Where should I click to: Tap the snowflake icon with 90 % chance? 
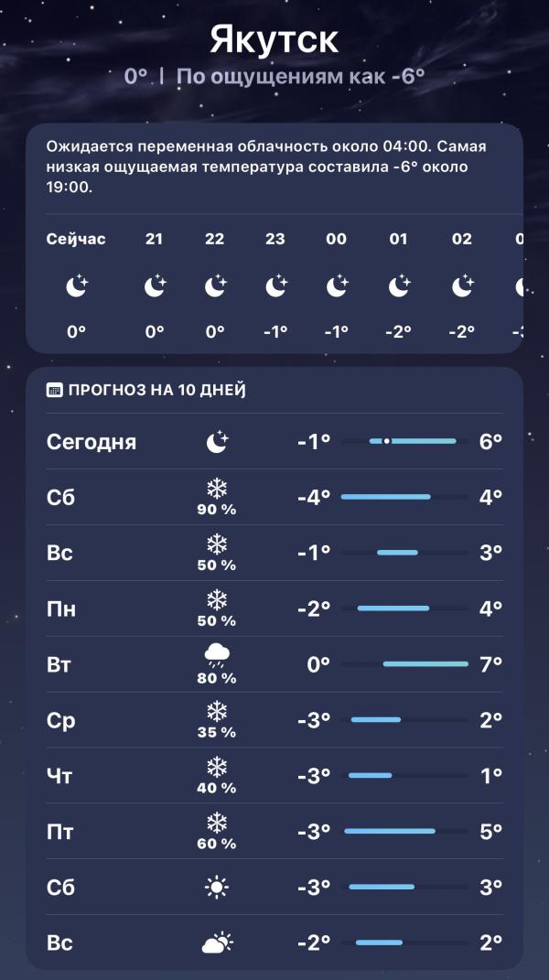click(x=217, y=489)
